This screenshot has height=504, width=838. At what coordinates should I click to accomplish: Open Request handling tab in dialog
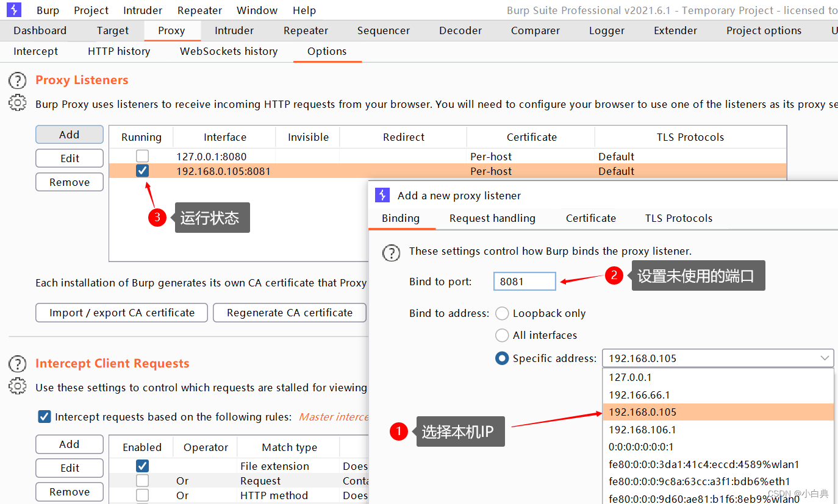tap(492, 218)
